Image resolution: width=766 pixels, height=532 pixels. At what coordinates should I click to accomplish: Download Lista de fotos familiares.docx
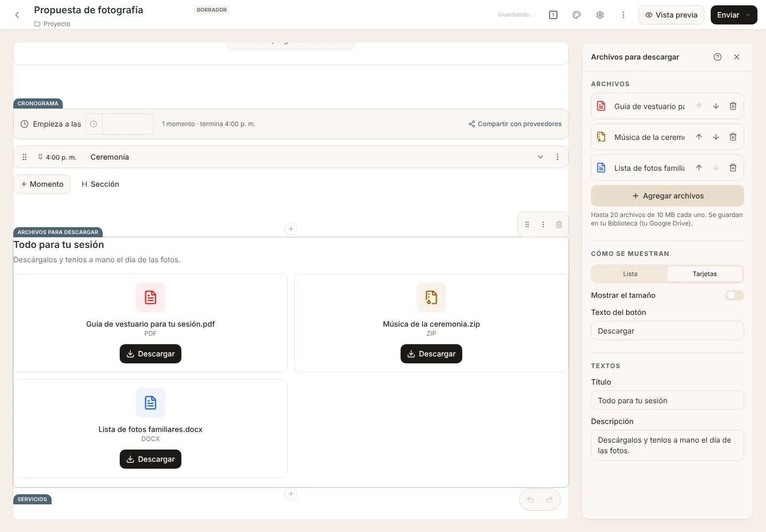(151, 459)
